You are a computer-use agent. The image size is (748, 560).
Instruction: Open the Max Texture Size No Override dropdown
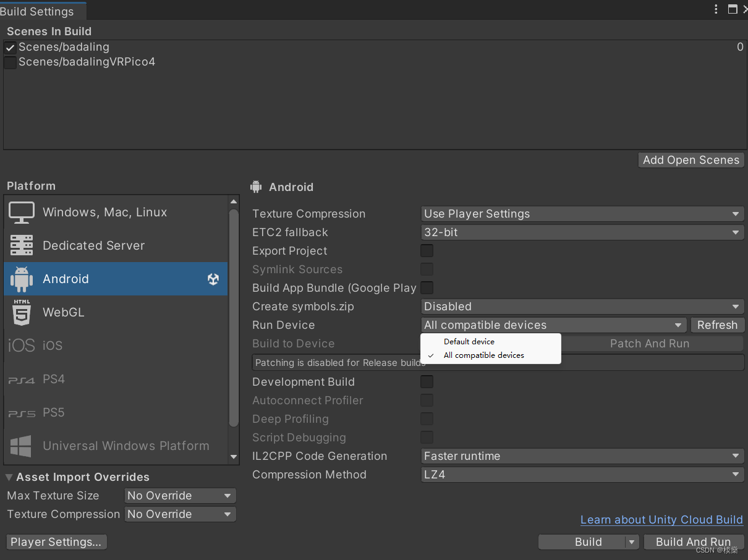point(180,496)
